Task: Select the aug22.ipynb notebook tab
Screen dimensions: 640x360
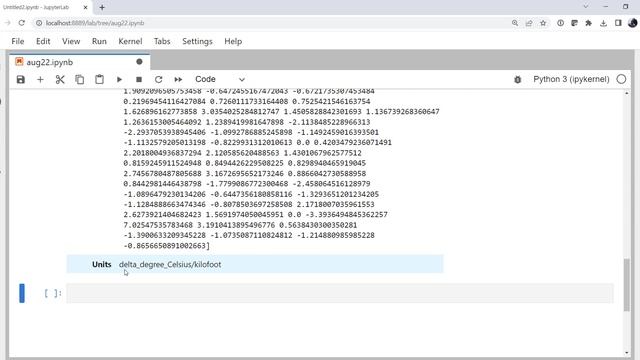Action: 80,62
